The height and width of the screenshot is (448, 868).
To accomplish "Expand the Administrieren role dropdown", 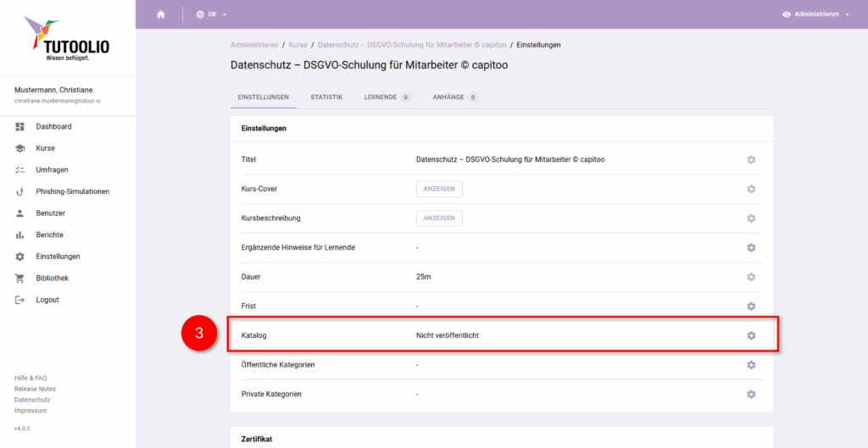I will (815, 14).
